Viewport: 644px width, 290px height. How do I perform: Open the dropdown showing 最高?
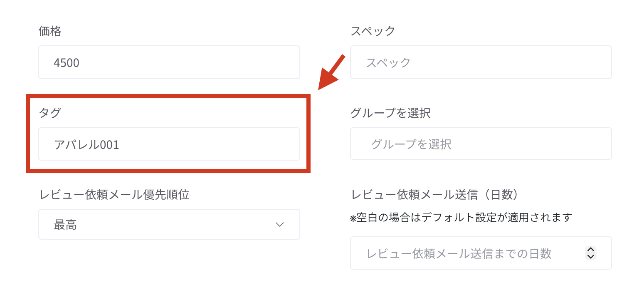tap(169, 225)
